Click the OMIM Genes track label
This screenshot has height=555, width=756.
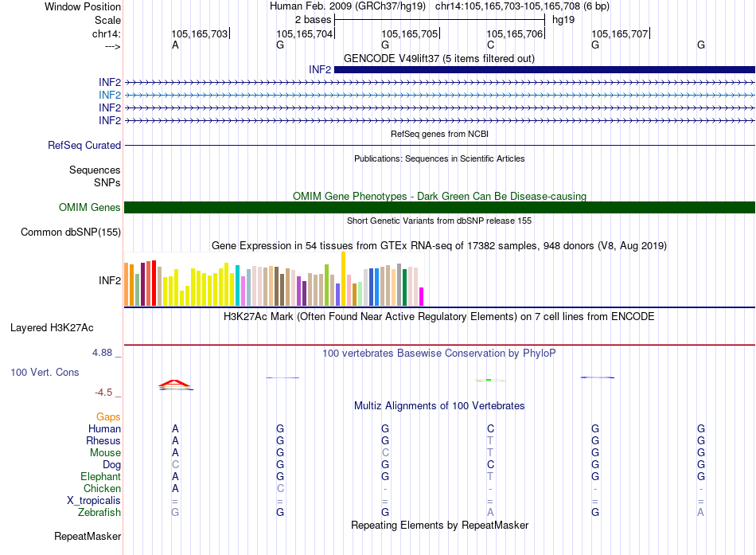coord(89,208)
